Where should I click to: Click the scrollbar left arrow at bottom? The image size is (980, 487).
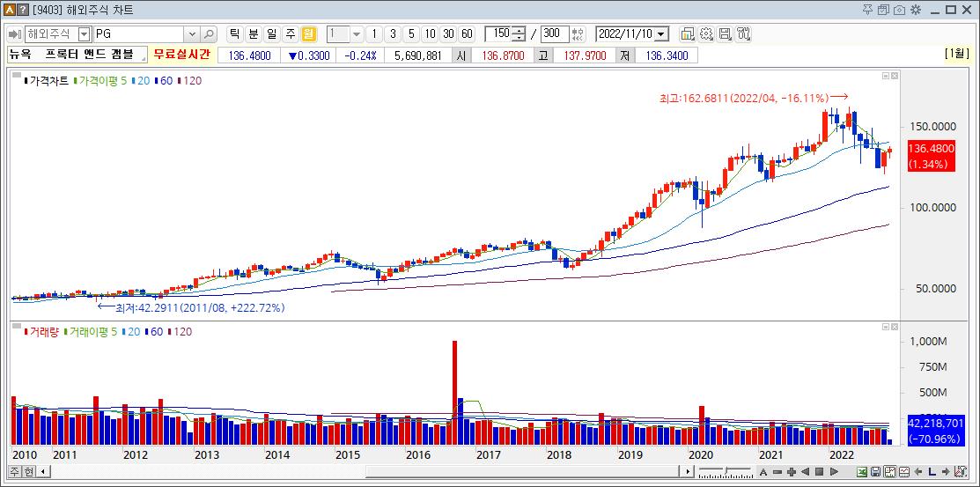43,471
